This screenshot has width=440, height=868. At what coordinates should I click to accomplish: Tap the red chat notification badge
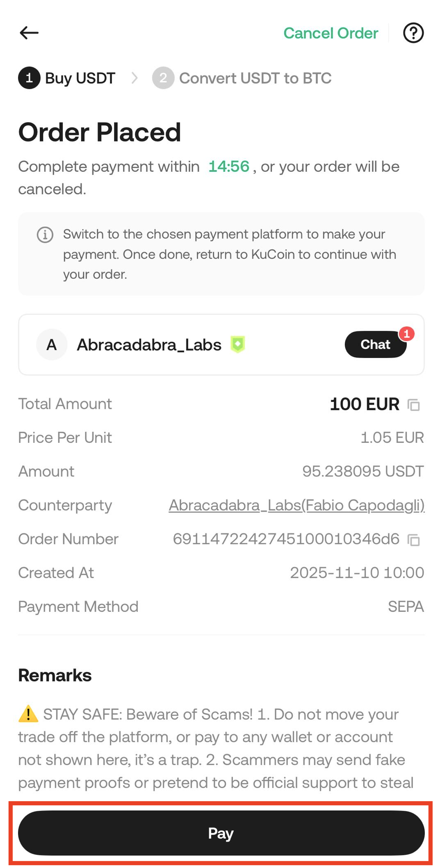pyautogui.click(x=406, y=334)
